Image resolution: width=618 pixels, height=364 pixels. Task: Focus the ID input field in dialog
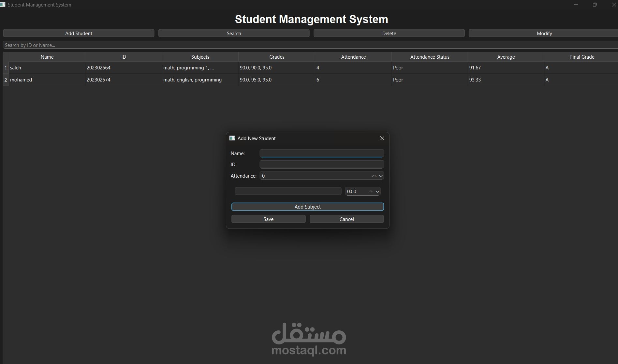pyautogui.click(x=322, y=164)
